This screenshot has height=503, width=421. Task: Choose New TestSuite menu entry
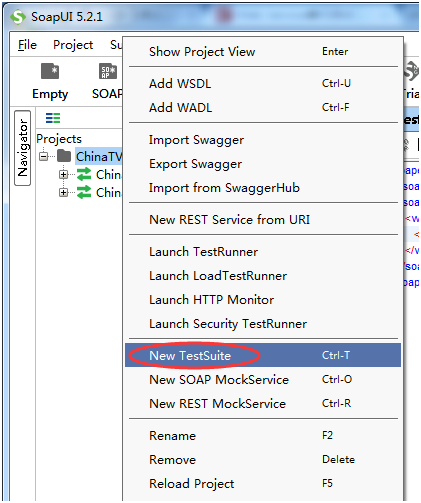[263, 355]
